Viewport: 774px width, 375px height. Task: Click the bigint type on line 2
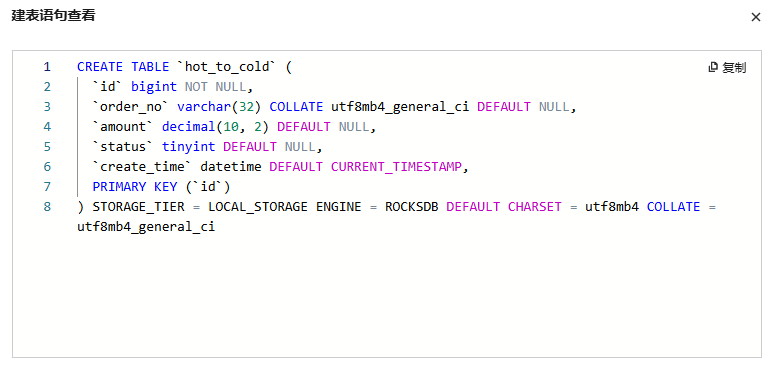pos(154,87)
